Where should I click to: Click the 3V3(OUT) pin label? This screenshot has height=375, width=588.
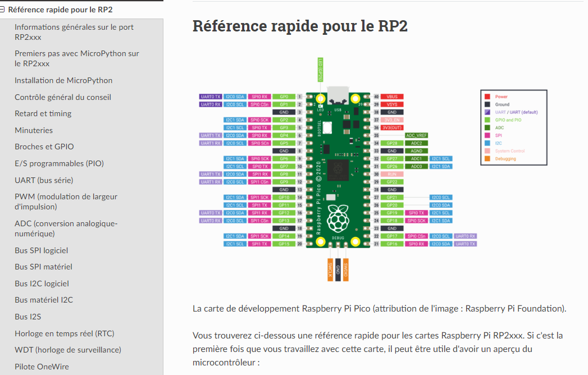[x=392, y=128]
